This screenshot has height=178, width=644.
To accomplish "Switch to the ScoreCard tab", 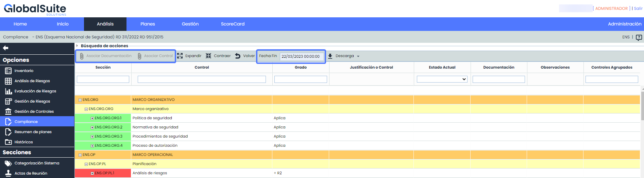I will [233, 24].
